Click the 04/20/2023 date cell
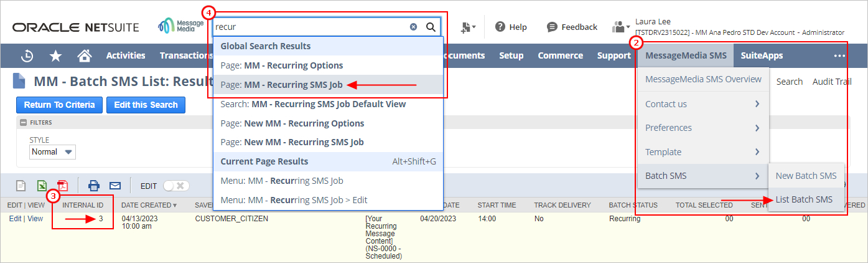The height and width of the screenshot is (263, 868). pos(439,219)
